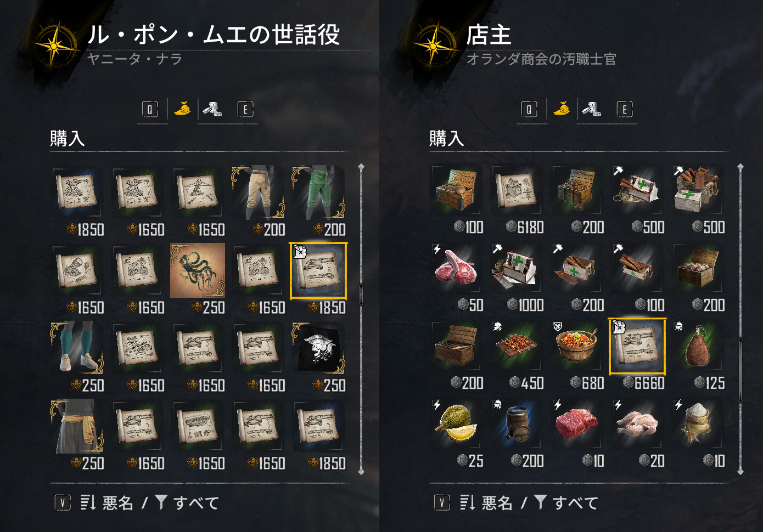This screenshot has width=763, height=532.
Task: Open the coins sell tab in the right shop
Action: point(591,109)
